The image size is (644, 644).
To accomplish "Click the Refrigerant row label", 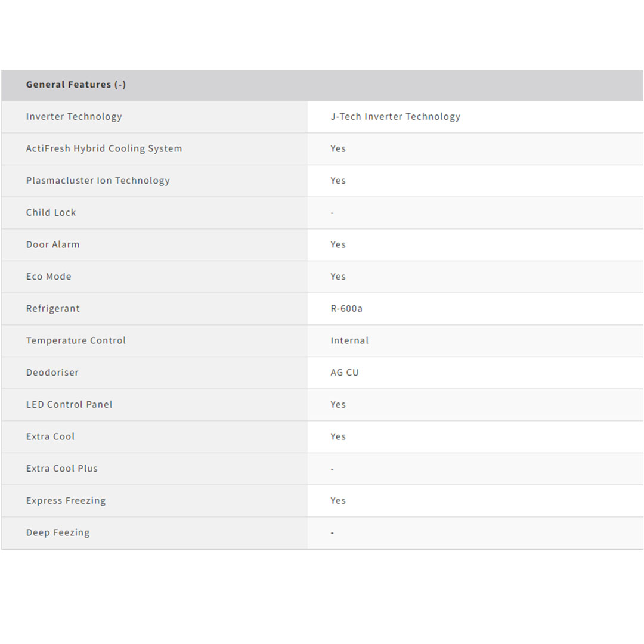I will (53, 309).
